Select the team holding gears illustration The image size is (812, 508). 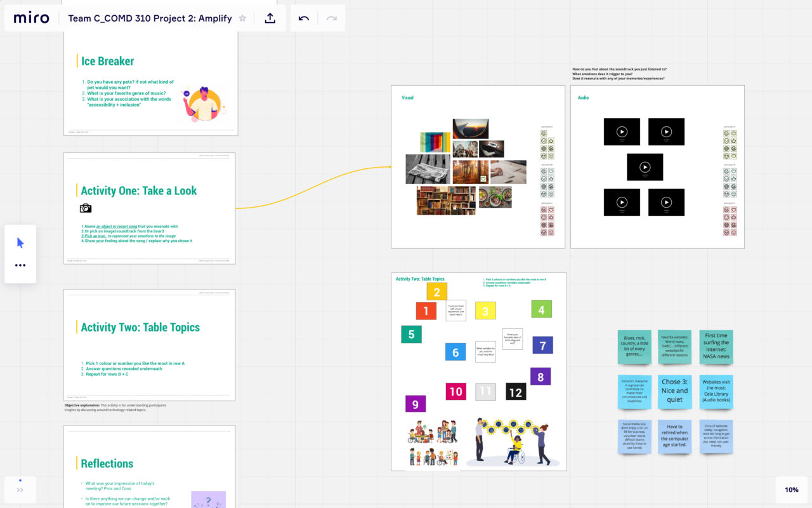513,442
